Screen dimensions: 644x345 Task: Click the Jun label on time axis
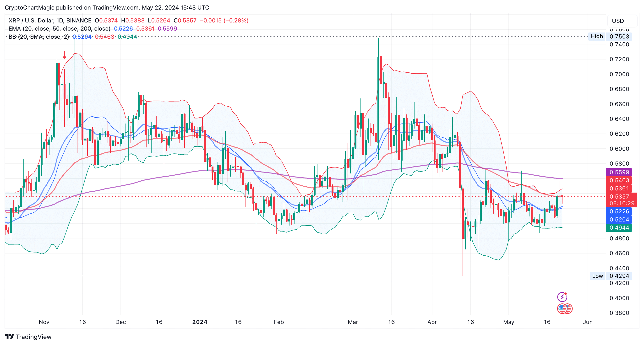click(x=588, y=322)
